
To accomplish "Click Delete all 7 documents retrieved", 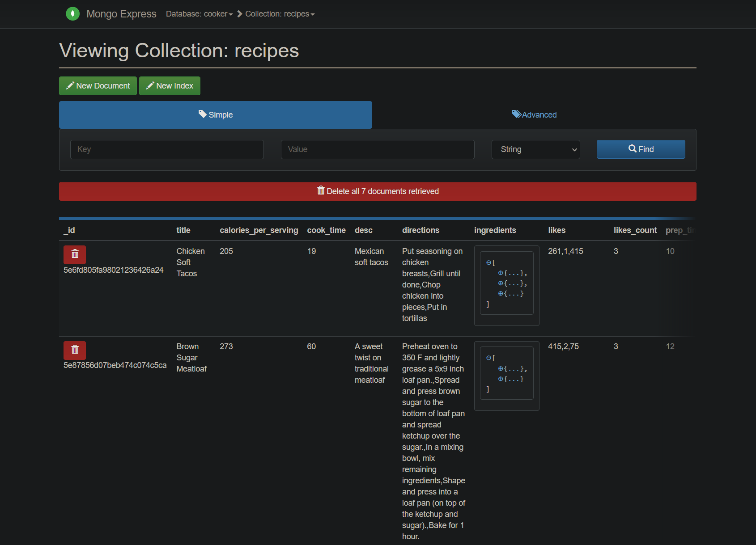I will [x=378, y=191].
